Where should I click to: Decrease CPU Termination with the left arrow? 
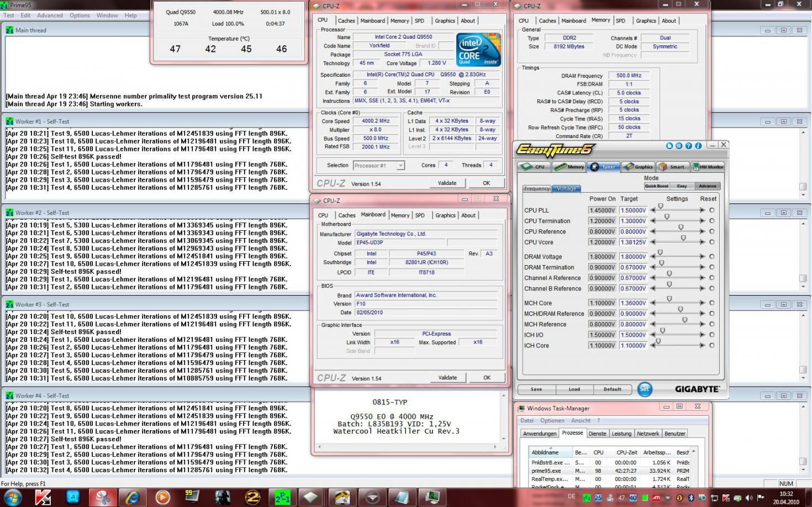coord(653,221)
